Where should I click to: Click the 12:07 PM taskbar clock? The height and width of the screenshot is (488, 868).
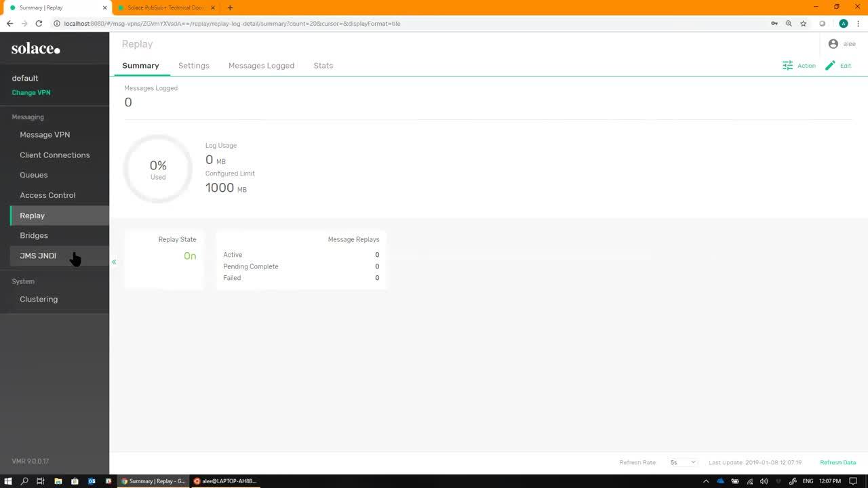[830, 481]
